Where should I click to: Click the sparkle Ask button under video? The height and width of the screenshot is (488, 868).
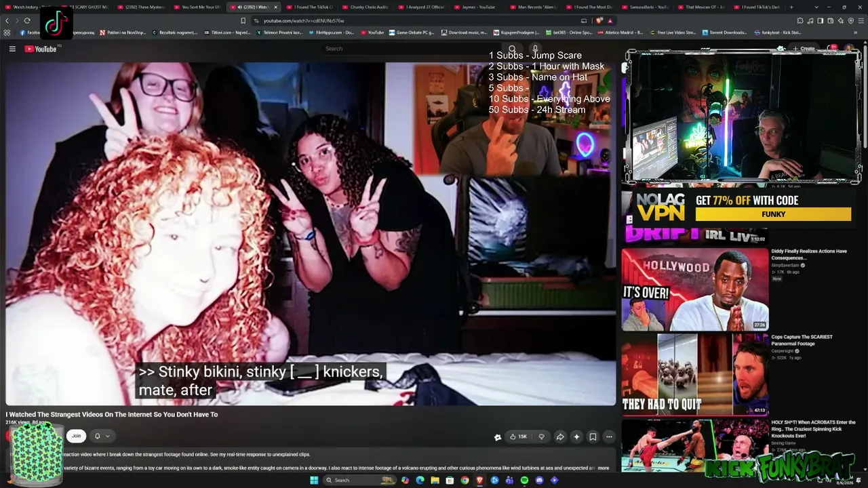(576, 436)
